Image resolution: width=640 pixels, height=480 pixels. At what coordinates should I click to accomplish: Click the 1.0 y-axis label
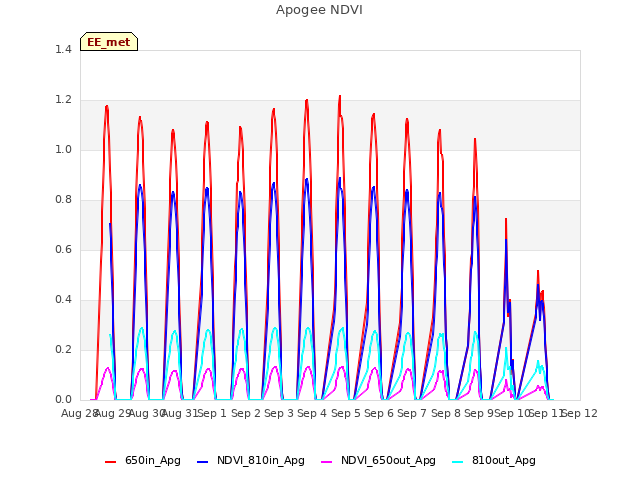click(x=63, y=149)
